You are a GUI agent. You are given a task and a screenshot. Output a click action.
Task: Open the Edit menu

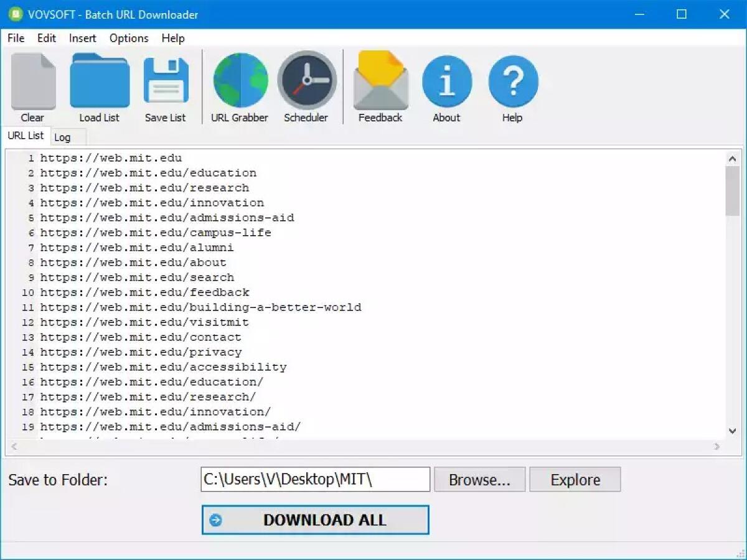(x=46, y=38)
